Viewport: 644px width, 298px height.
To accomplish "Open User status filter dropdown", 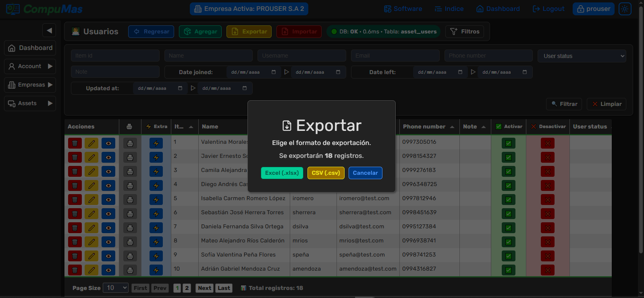I will pyautogui.click(x=582, y=56).
